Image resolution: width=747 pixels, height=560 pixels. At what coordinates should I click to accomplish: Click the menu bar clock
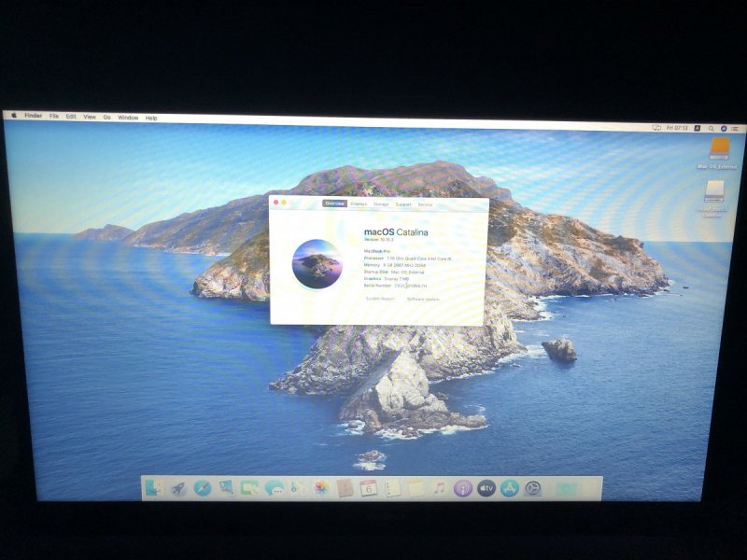(x=677, y=128)
